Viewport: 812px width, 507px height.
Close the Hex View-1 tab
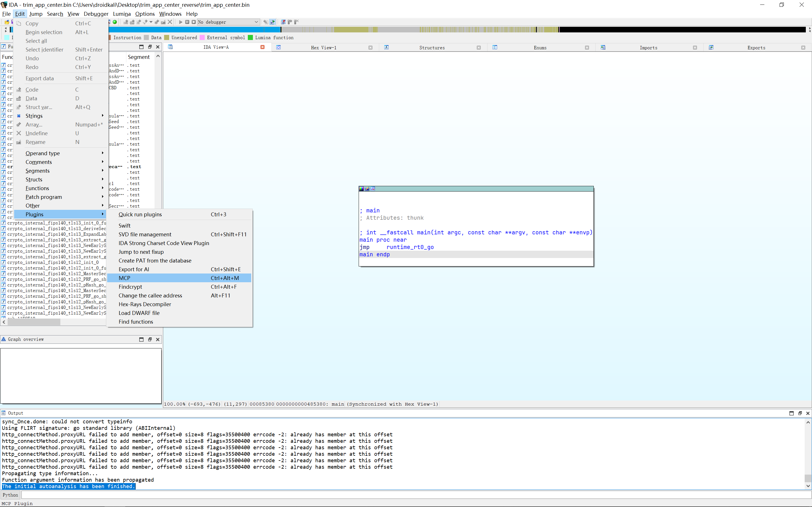pyautogui.click(x=370, y=48)
